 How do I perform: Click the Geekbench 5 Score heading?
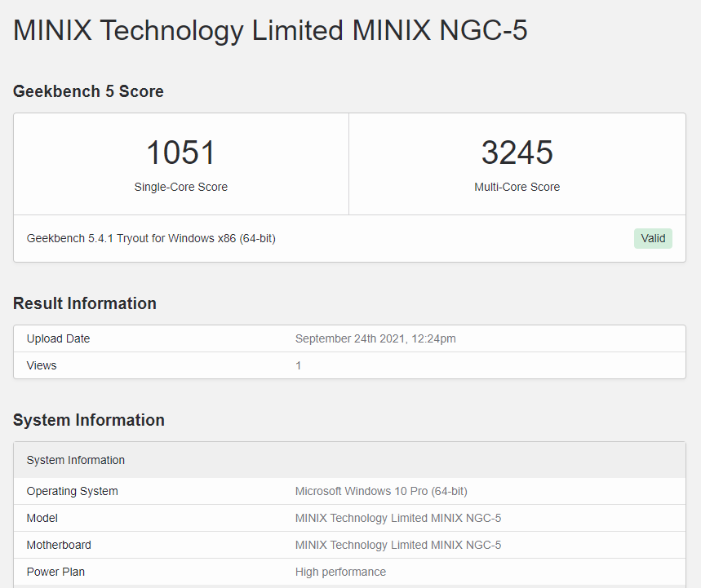88,91
